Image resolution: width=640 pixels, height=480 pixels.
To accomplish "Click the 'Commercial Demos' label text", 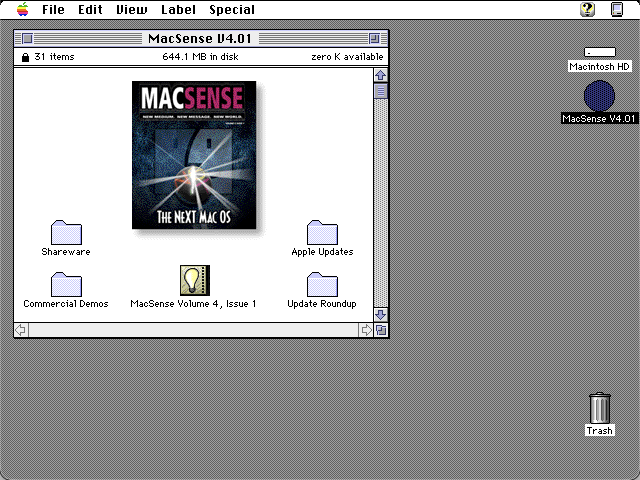I will click(66, 304).
